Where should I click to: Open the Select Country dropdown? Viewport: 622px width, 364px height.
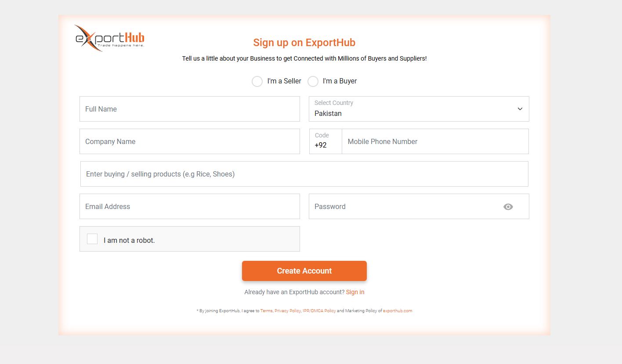point(413,109)
